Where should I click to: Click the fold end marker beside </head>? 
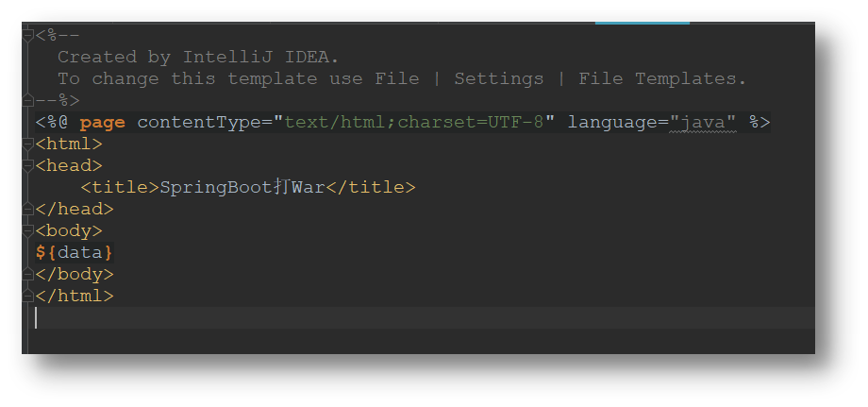28,209
